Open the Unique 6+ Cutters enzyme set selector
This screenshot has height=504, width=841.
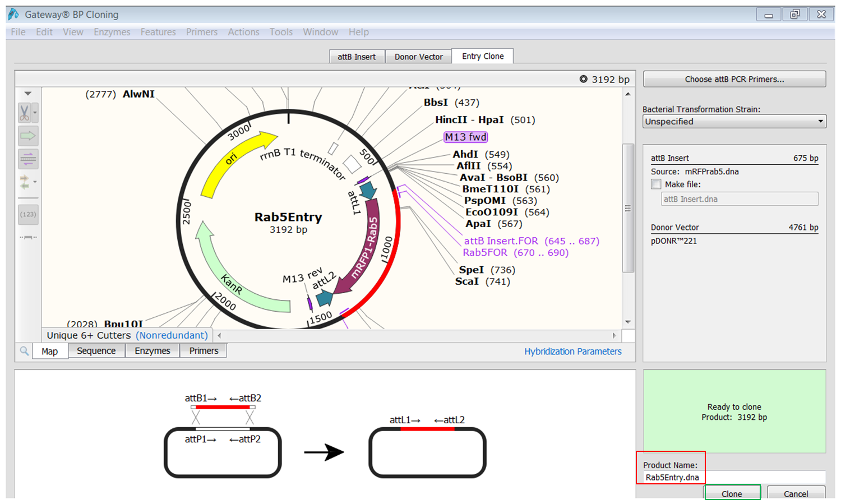coord(127,335)
